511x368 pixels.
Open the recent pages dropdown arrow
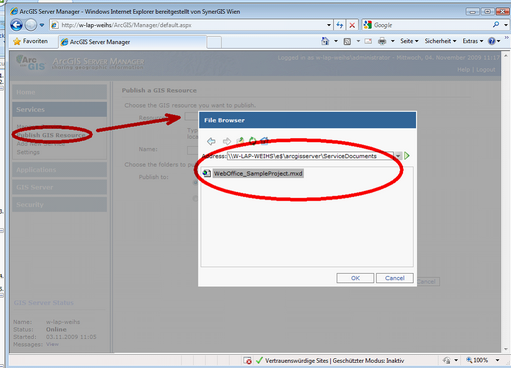point(42,25)
